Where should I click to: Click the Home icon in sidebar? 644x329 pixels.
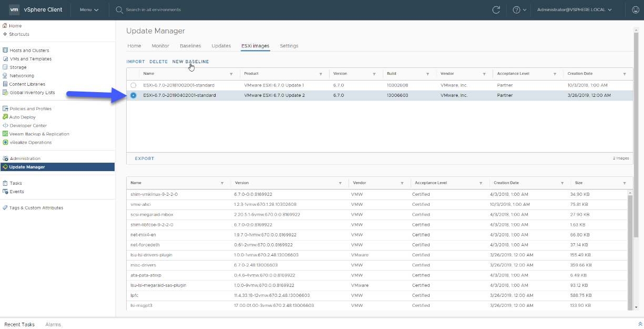pos(5,26)
